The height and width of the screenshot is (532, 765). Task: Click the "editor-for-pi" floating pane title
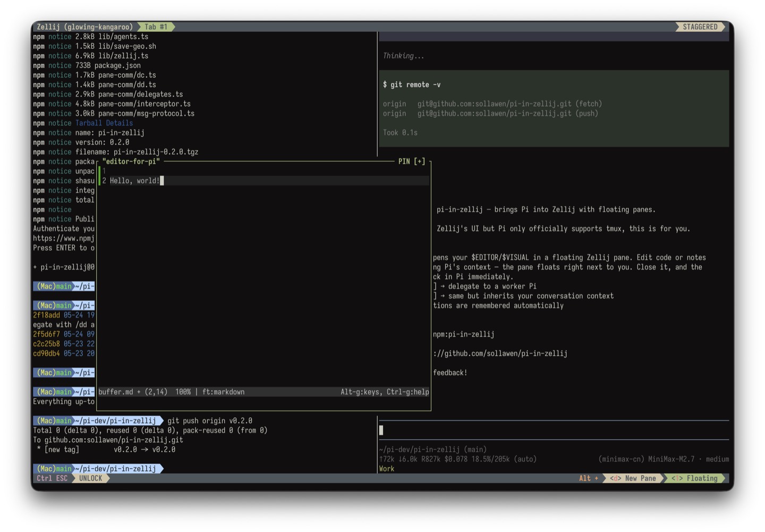[131, 161]
